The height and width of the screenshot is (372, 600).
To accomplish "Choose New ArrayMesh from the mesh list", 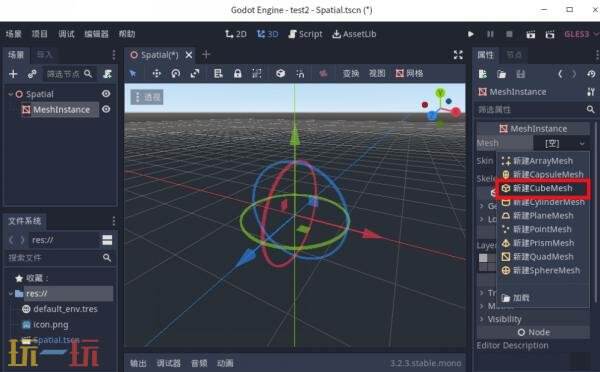I will (543, 161).
